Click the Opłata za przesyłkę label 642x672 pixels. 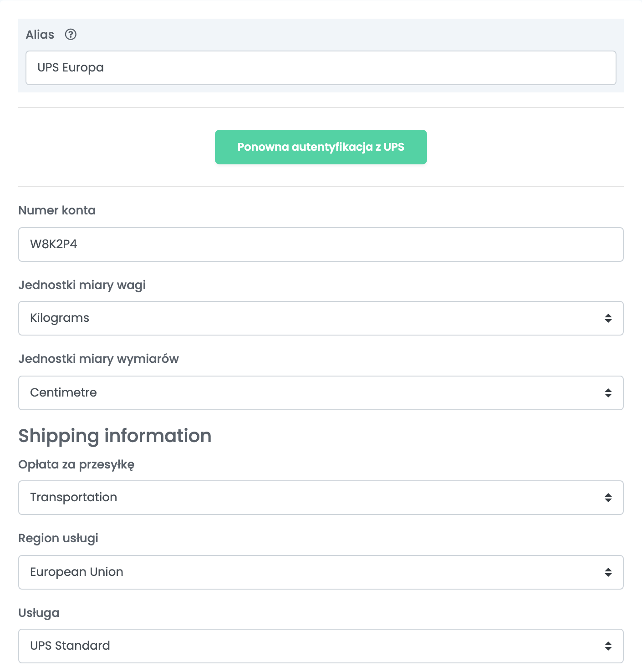76,465
